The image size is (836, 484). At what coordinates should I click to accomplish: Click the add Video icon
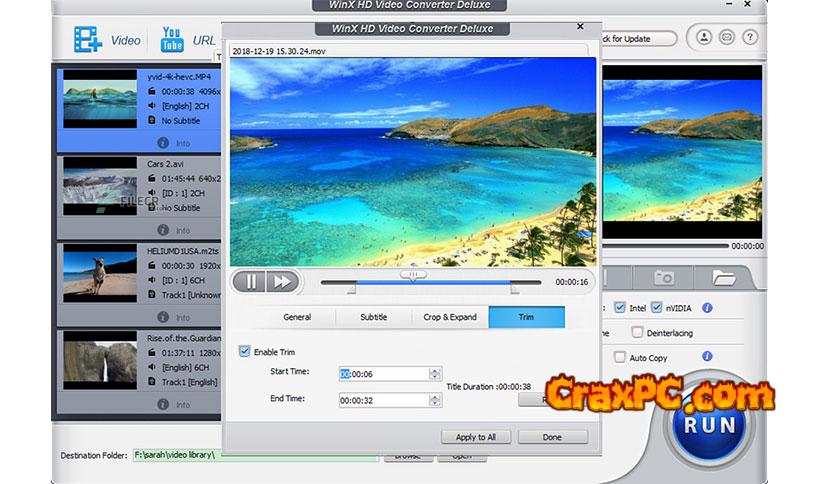pyautogui.click(x=89, y=40)
